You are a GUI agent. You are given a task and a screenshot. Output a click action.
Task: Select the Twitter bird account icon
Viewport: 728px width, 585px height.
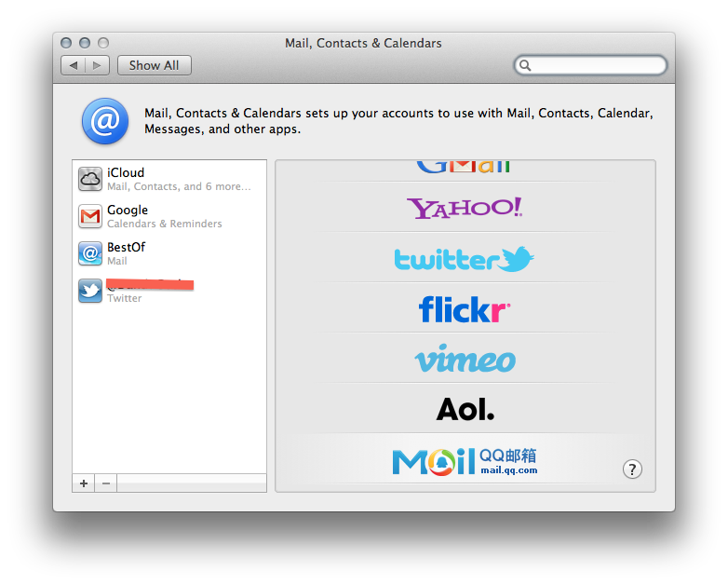pos(90,291)
